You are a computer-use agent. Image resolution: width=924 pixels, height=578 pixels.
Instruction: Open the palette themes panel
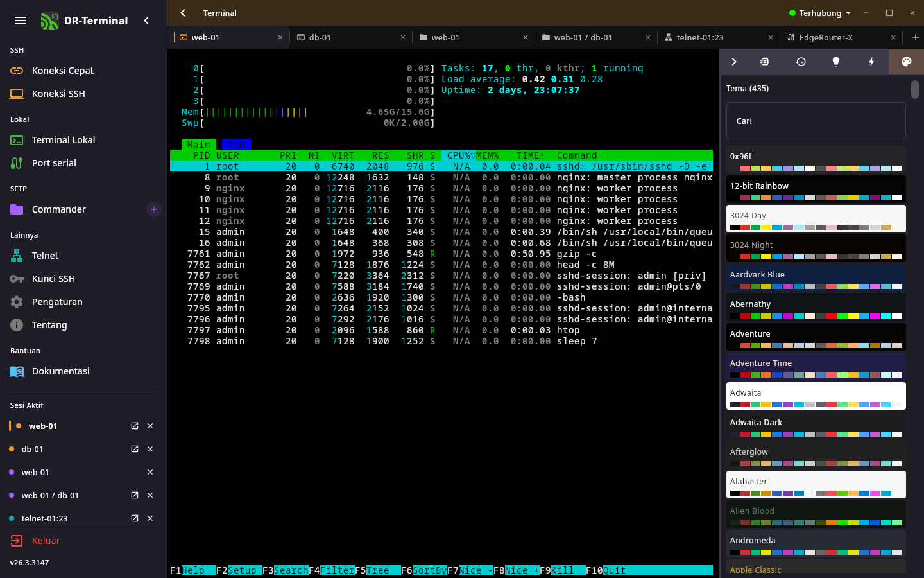[906, 62]
